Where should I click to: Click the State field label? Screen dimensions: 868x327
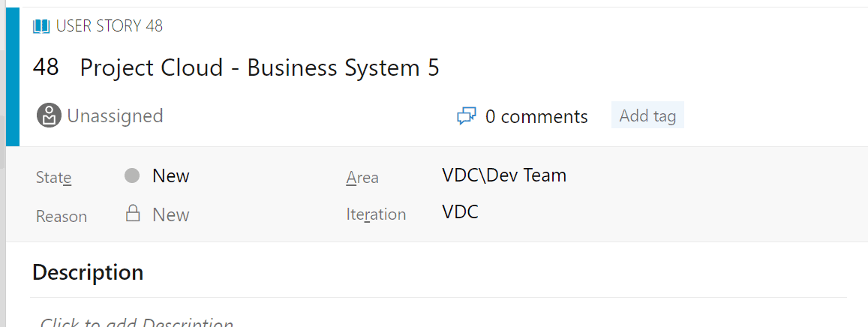point(54,178)
